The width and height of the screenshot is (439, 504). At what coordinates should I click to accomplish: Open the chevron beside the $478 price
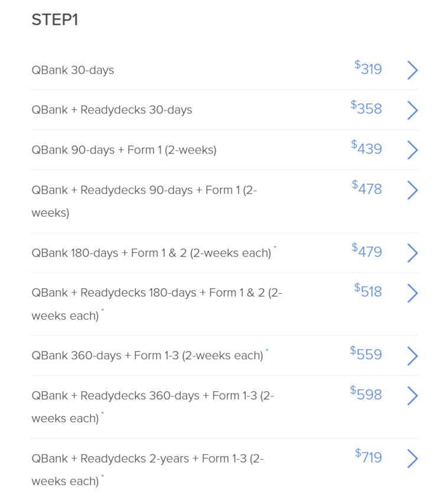[x=412, y=190]
